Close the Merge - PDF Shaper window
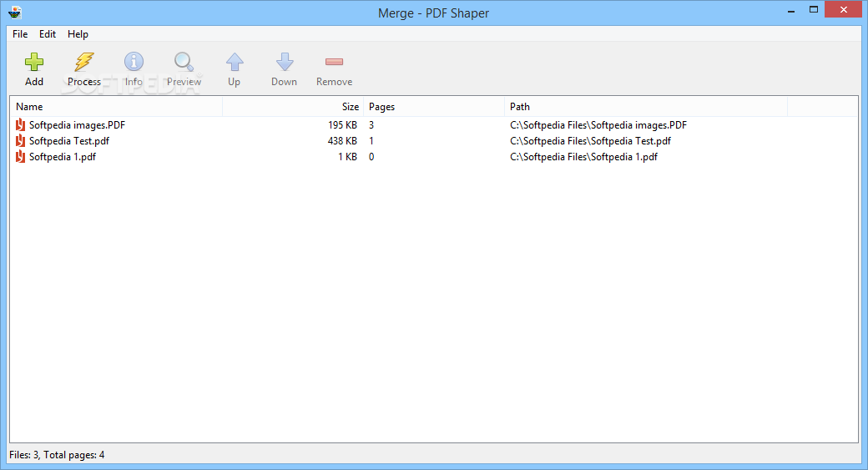 click(x=843, y=9)
